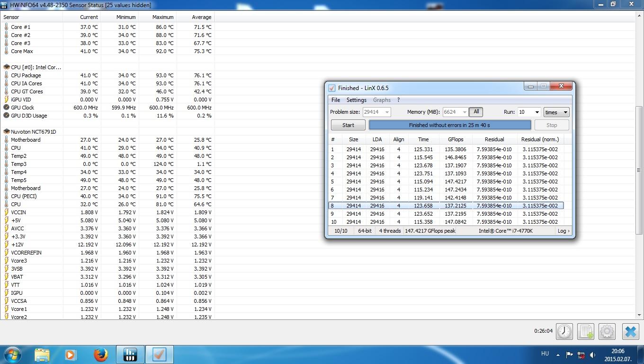Open volume speaker icon in tray

(592, 355)
